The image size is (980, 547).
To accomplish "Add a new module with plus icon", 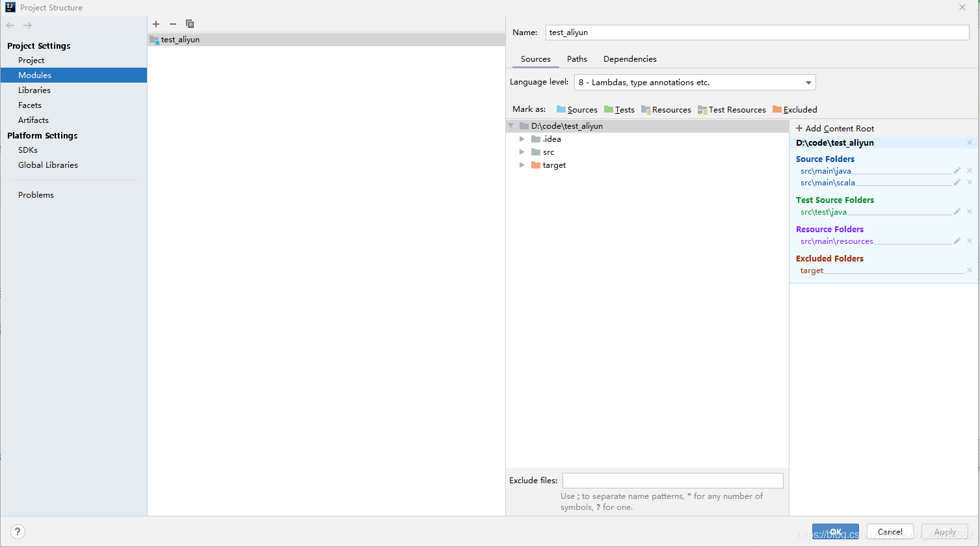I will click(x=156, y=24).
